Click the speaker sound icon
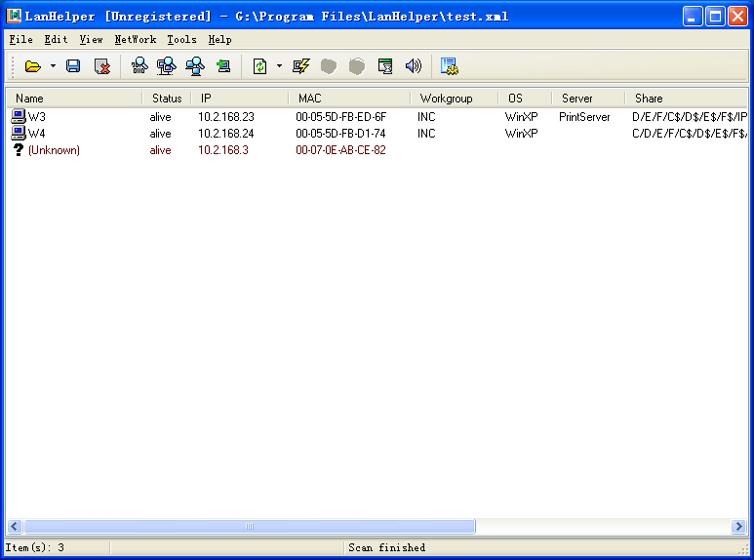This screenshot has width=754, height=560. click(414, 66)
